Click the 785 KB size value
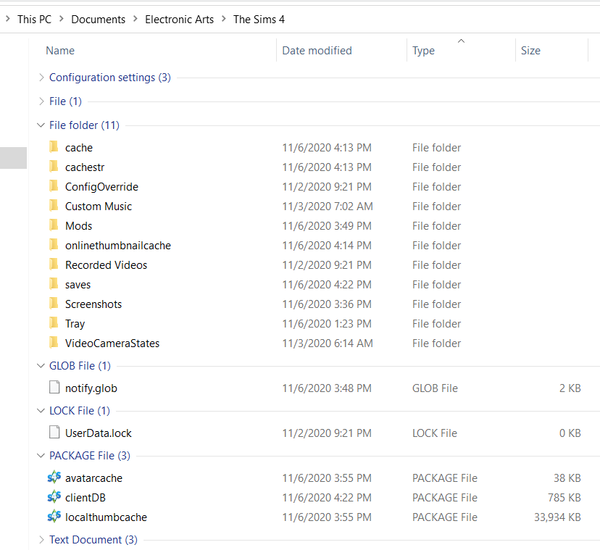Viewport: 600px width, 550px height. point(564,498)
